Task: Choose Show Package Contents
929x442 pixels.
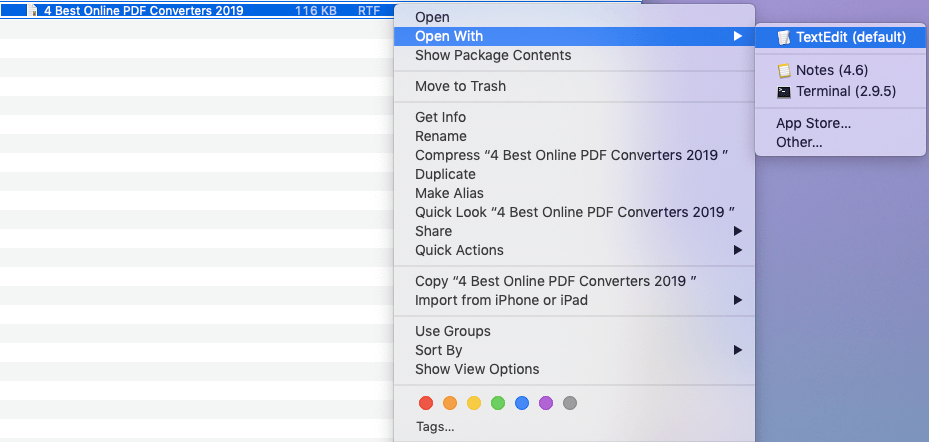Action: [x=493, y=55]
